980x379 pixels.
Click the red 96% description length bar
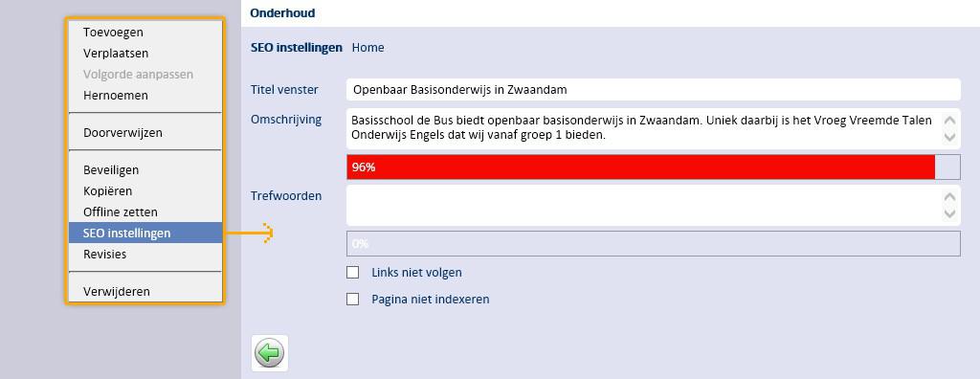click(640, 167)
